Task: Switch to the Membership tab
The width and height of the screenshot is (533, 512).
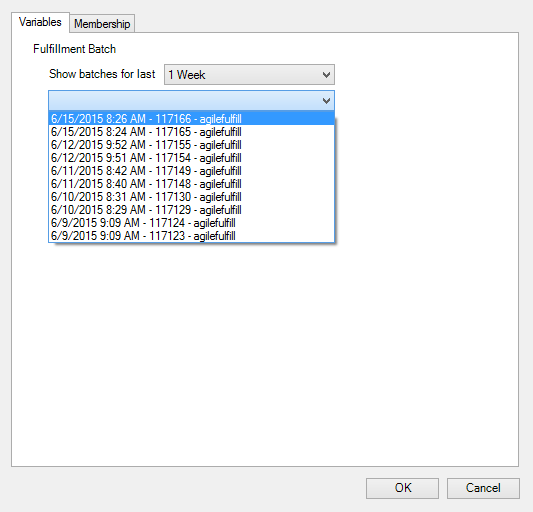Action: click(x=102, y=24)
